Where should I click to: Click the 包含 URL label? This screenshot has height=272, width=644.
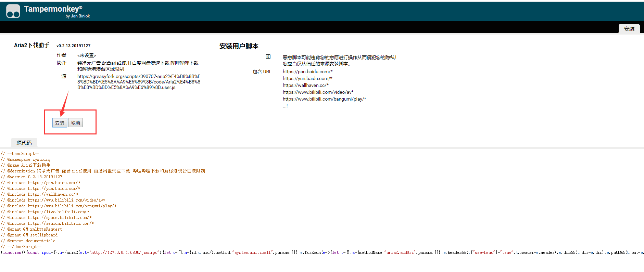click(262, 72)
